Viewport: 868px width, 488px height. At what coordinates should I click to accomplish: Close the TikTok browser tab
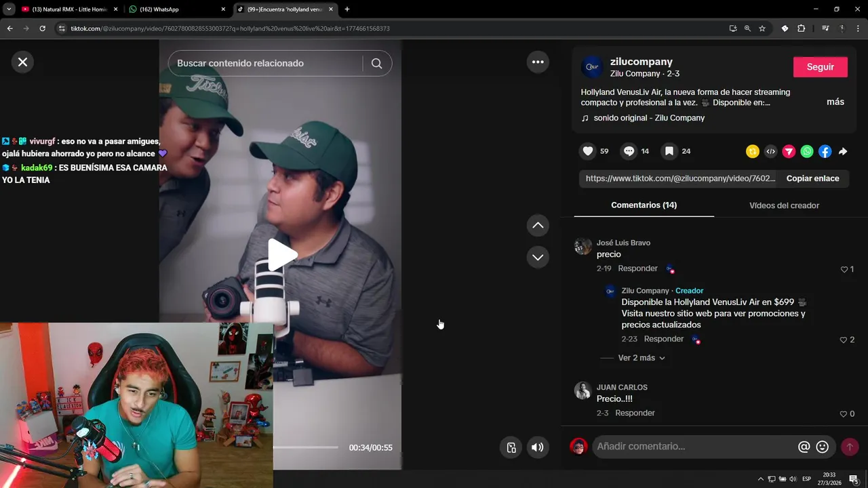[x=331, y=9]
